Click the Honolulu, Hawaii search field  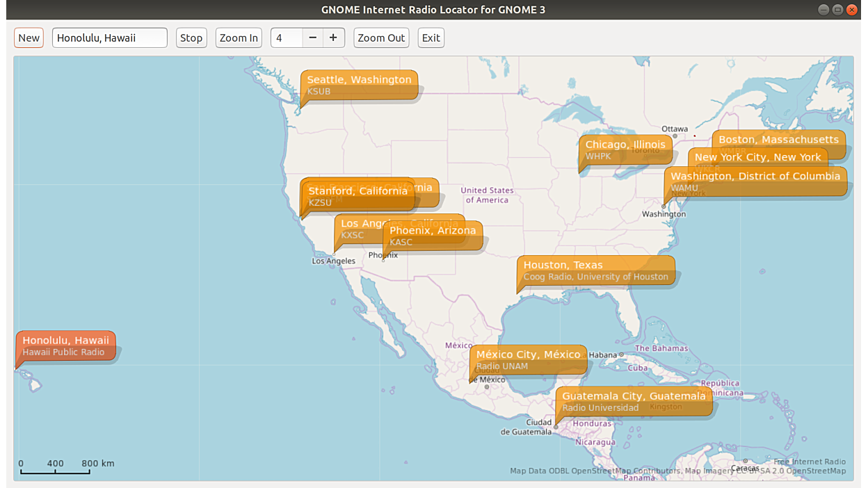(109, 38)
